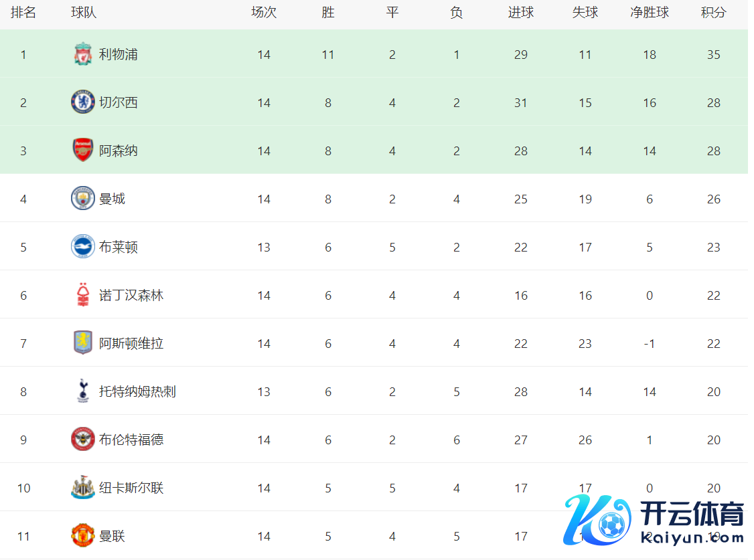Click the Manchester City crest icon
754x560 pixels.
click(82, 199)
